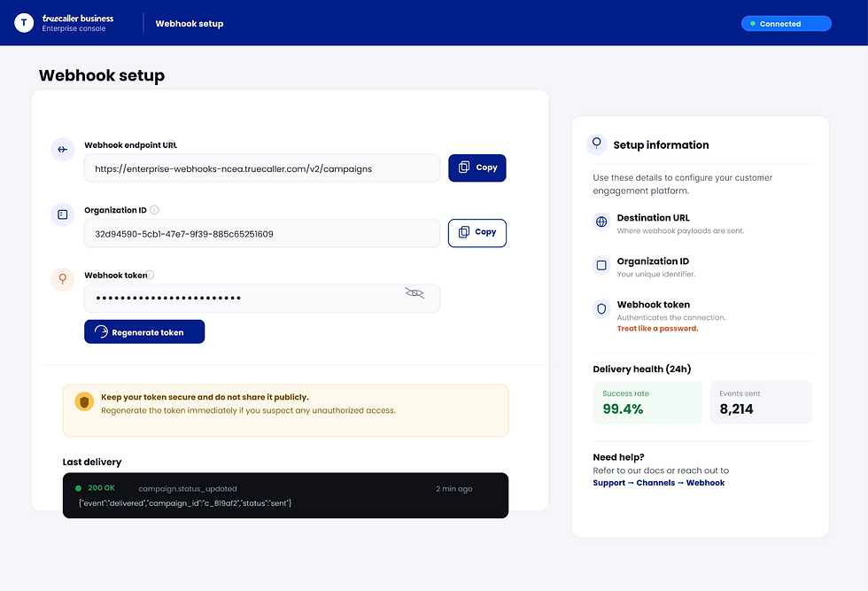The height and width of the screenshot is (591, 868).
Task: Focus the Organization ID field
Action: [262, 233]
